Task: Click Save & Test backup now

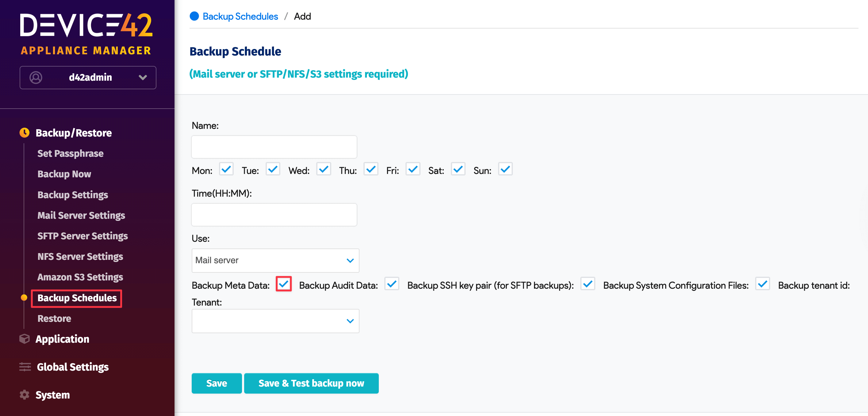Action: coord(311,383)
